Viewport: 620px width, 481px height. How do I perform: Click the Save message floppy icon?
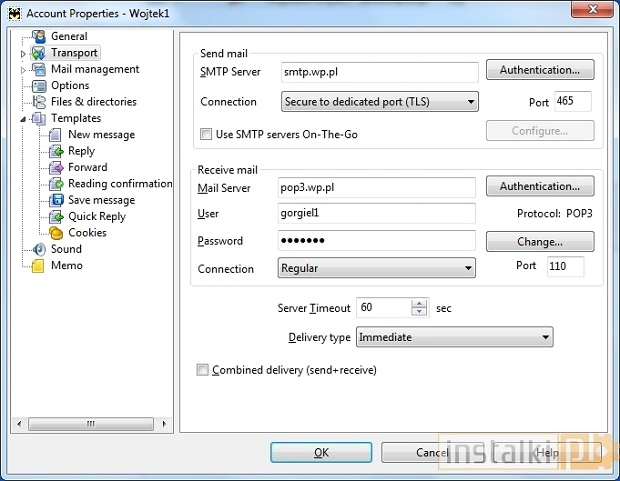pos(57,200)
